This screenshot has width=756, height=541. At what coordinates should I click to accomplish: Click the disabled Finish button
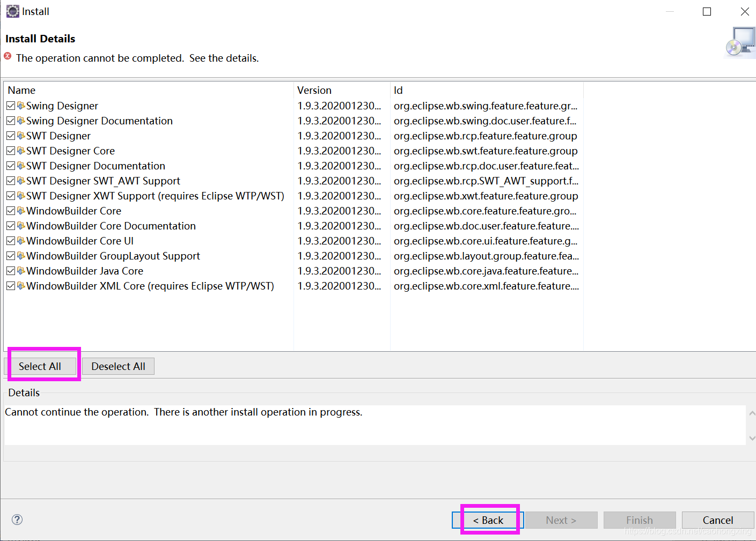pyautogui.click(x=640, y=520)
